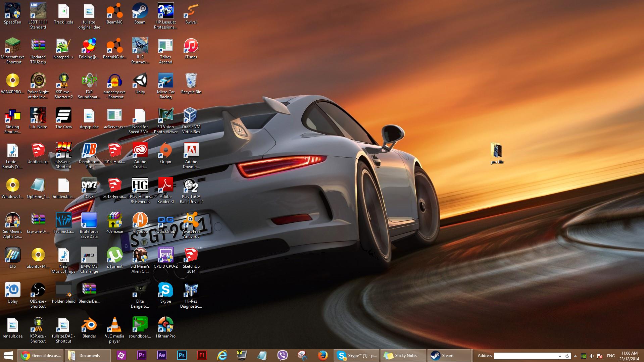
Task: Launch the BeamNG desktop shortcut
Action: (x=114, y=14)
